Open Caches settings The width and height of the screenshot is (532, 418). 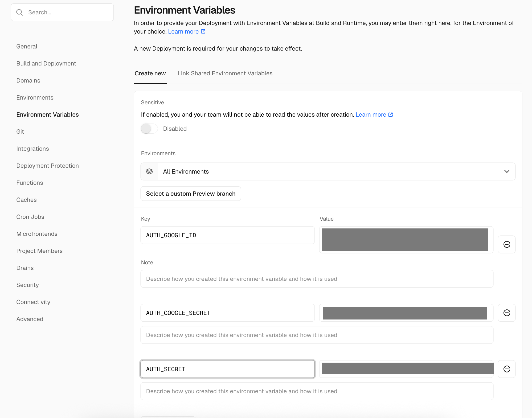click(27, 200)
